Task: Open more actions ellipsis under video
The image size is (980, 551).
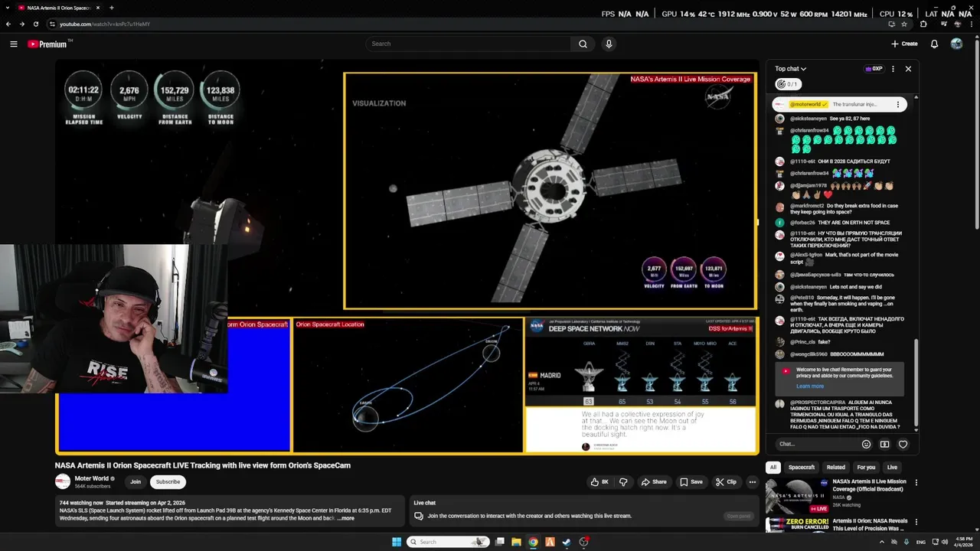Action: (x=753, y=482)
